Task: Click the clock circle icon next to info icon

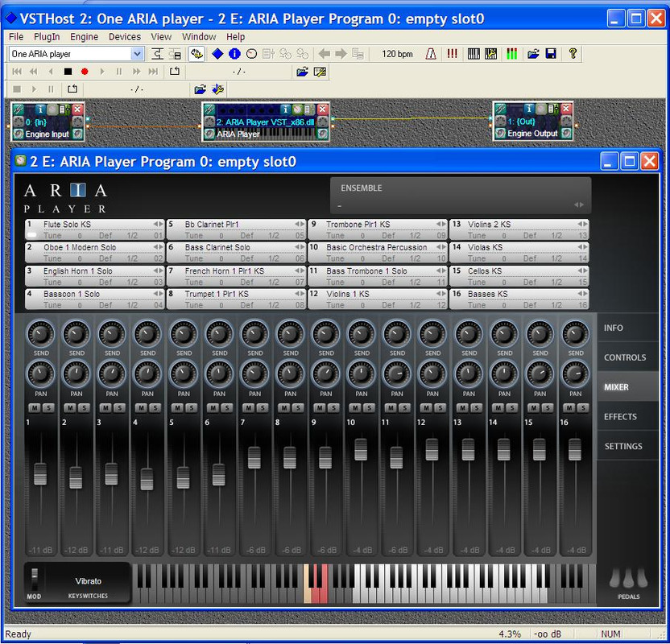Action: [252, 54]
